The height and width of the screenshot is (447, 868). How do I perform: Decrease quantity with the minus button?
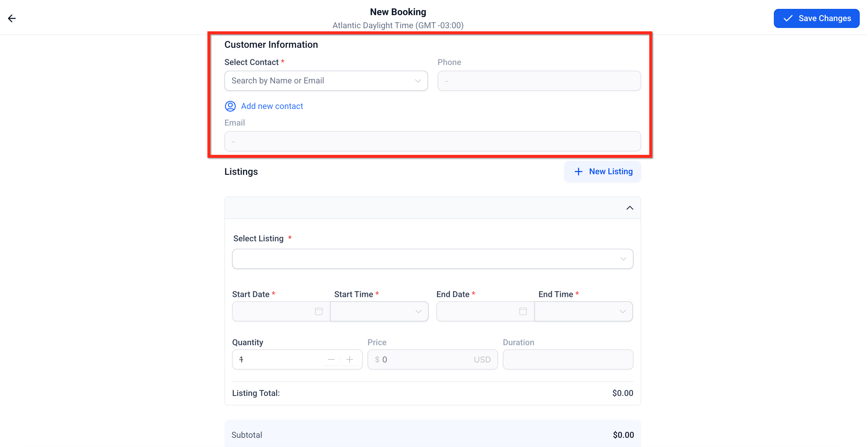pos(331,359)
